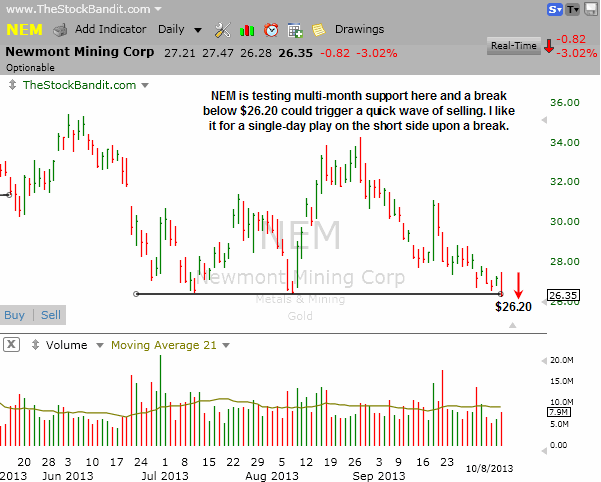
Task: Click the bar chart style icon
Action: tap(247, 30)
